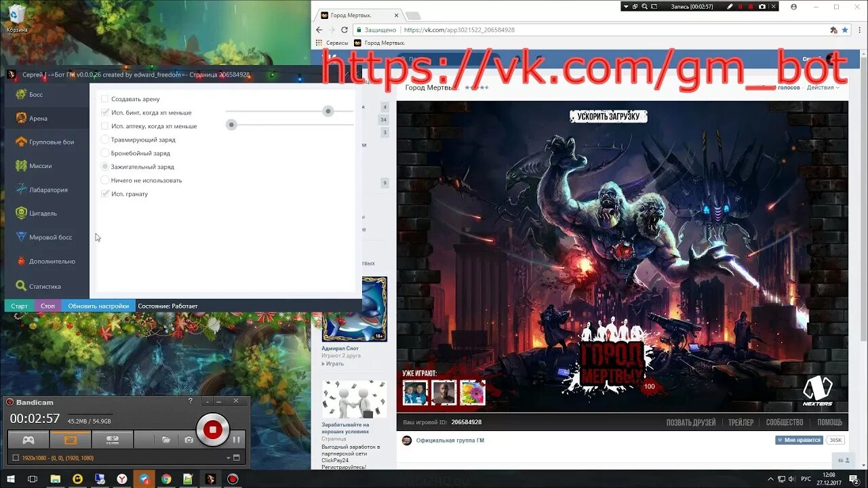
Task: Take a screenshot with Bandicam camera icon
Action: point(189,440)
